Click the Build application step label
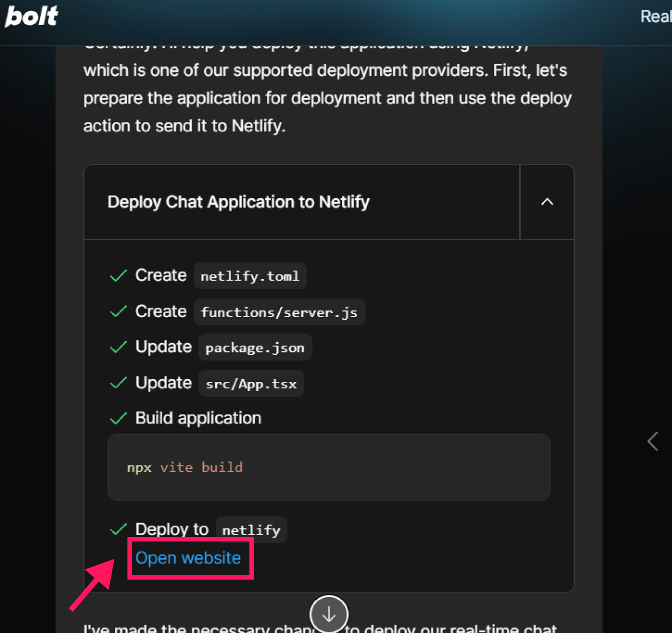This screenshot has width=672, height=633. click(x=198, y=418)
